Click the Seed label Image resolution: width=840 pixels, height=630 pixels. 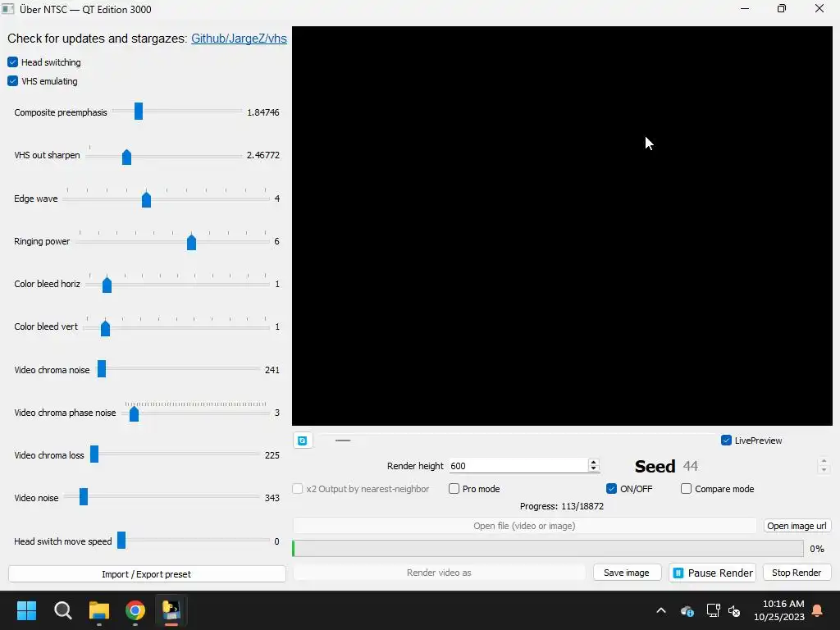click(655, 466)
